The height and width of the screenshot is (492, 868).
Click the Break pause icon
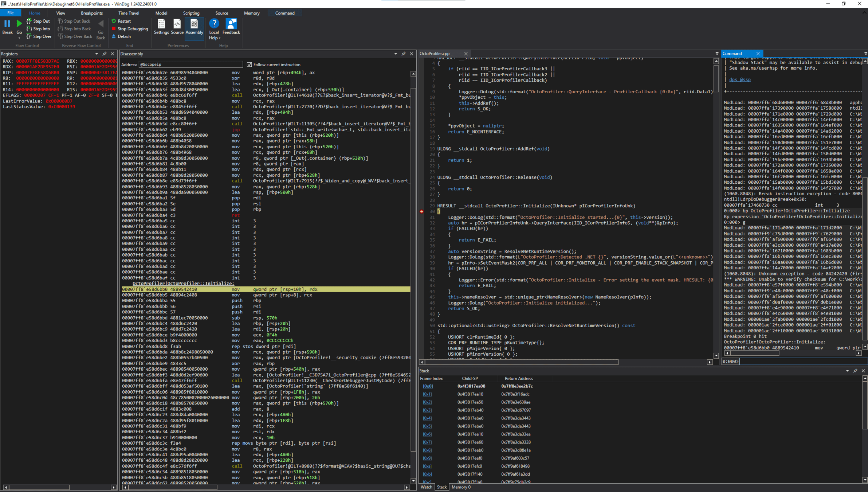(7, 24)
